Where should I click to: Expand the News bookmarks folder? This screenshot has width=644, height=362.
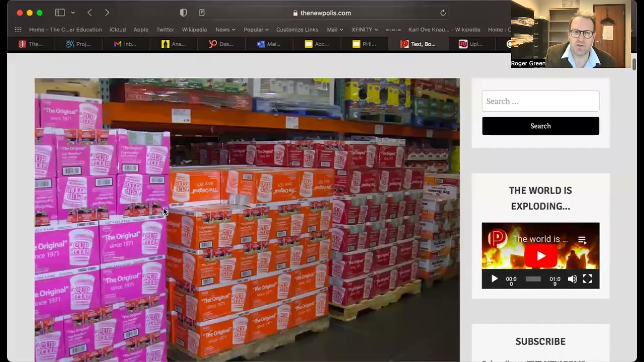point(225,30)
